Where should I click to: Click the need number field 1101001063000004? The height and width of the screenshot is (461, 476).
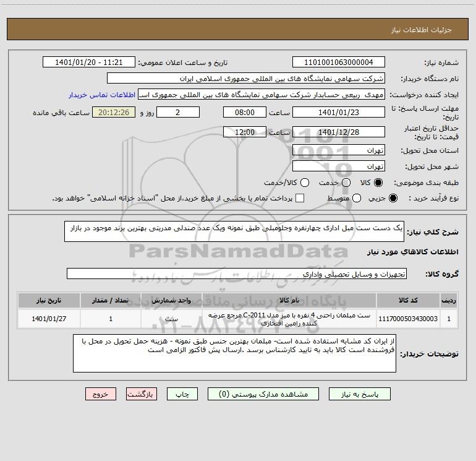pos(339,62)
